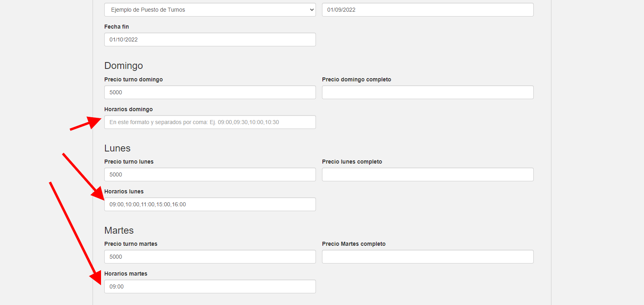Focus the Precio Martes completo field
The image size is (644, 305).
pyautogui.click(x=427, y=257)
